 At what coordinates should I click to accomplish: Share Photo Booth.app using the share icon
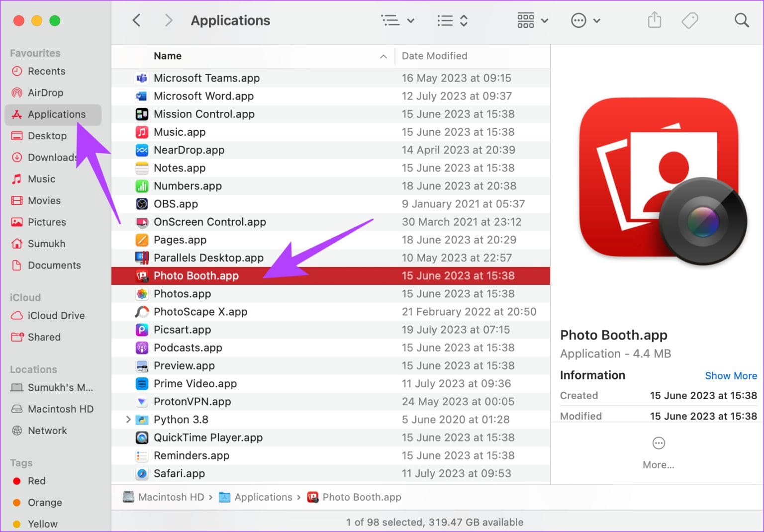click(654, 20)
